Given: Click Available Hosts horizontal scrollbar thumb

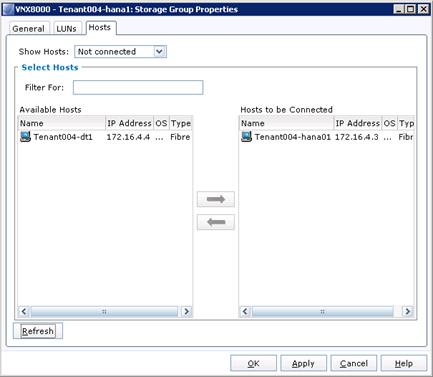Looking at the screenshot, I should coord(104,312).
